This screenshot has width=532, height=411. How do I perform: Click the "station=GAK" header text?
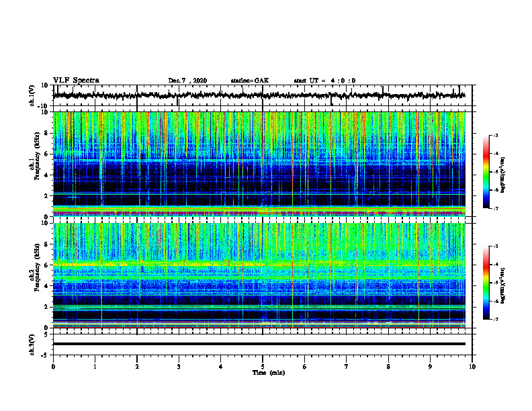(250, 81)
